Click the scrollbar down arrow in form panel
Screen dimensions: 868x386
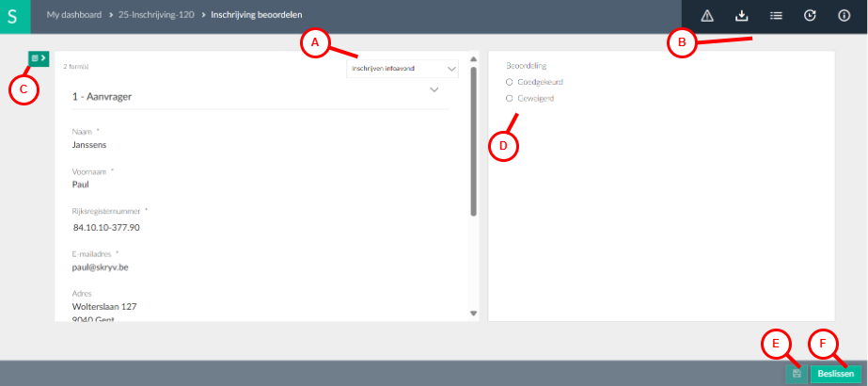pos(473,314)
